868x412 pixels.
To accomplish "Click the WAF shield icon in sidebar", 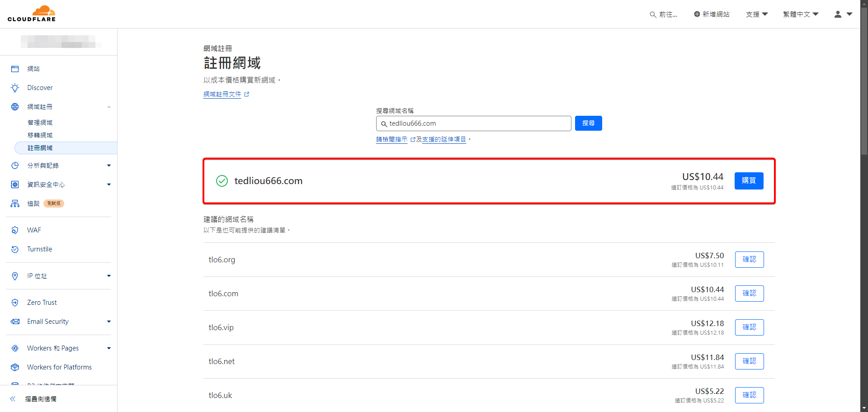I will (15, 230).
